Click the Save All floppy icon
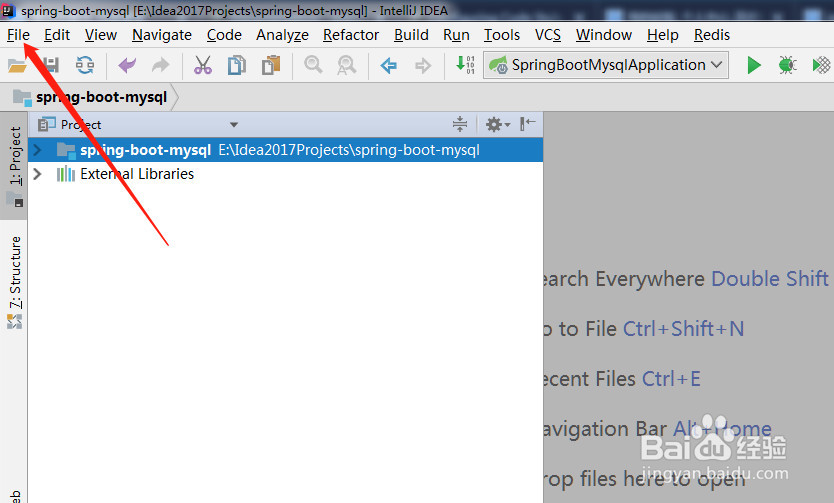 click(51, 65)
